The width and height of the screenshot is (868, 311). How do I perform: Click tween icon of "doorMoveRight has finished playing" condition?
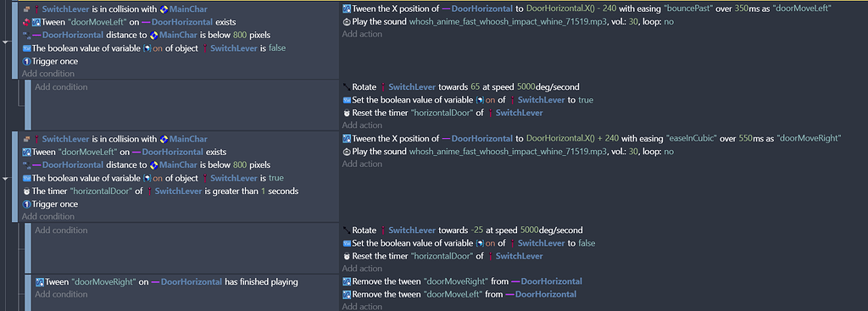click(39, 282)
